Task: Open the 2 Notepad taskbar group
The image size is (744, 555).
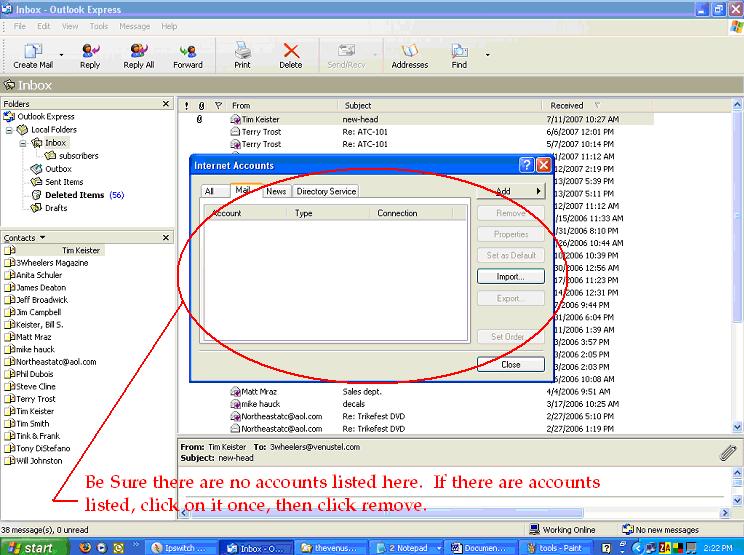Action: 408,548
